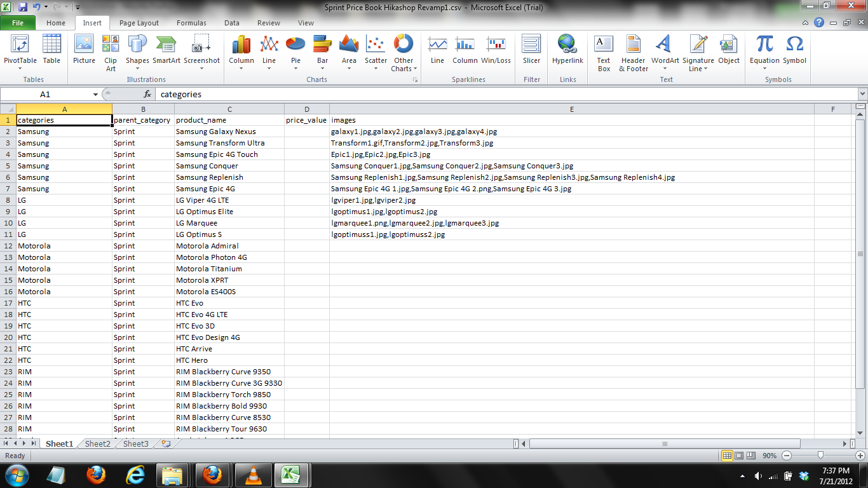
Task: Switch to the View tab
Action: click(x=306, y=23)
